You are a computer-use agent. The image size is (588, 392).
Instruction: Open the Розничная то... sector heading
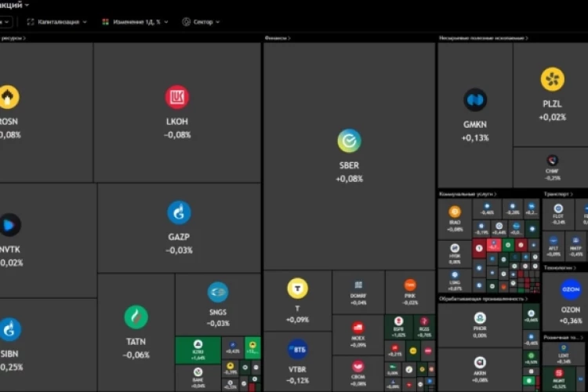[563, 338]
